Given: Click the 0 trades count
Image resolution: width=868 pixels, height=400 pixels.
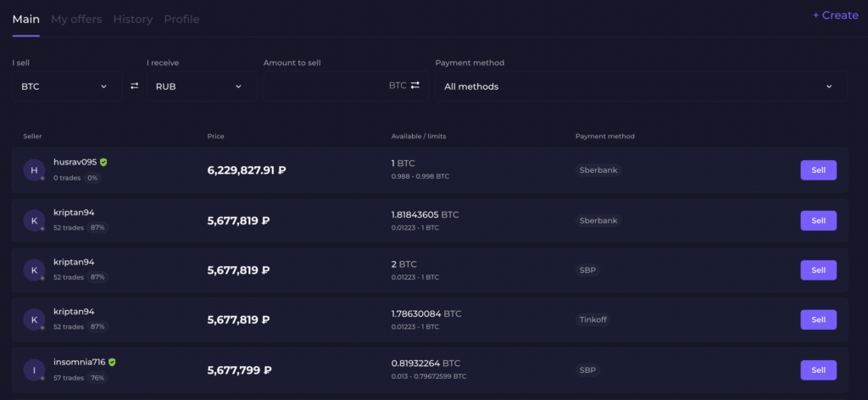Looking at the screenshot, I should pyautogui.click(x=67, y=178).
